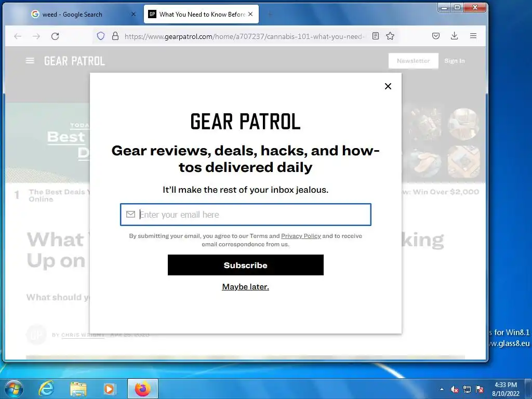
Task: Close the Gear Patrol newsletter popup
Action: (x=388, y=86)
